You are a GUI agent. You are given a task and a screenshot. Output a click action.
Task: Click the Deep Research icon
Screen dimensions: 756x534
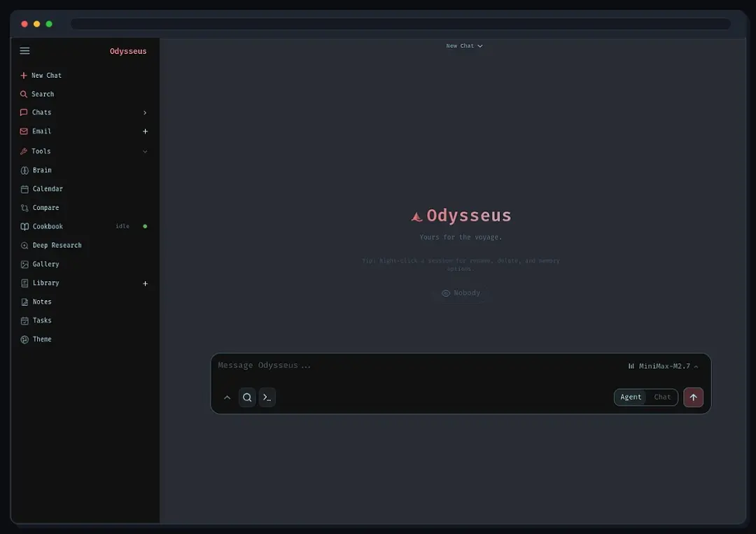click(24, 246)
